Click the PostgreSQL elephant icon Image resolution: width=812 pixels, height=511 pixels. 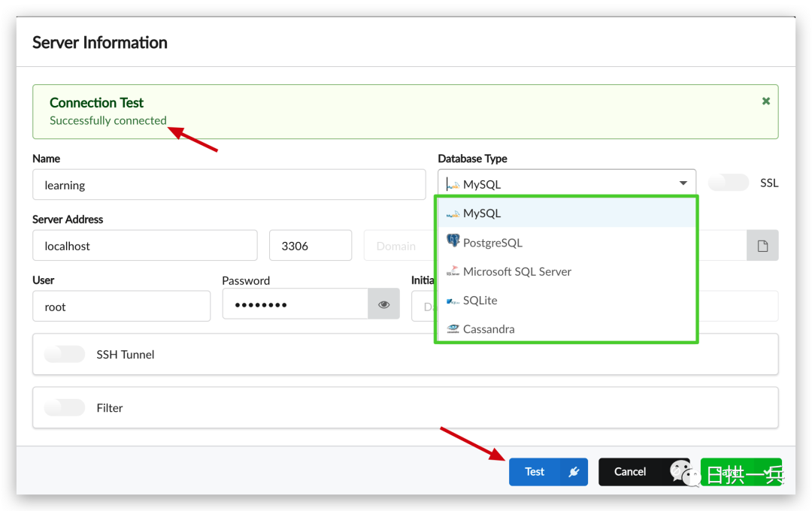point(453,240)
